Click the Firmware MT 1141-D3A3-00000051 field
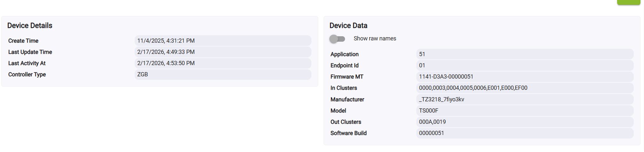 coord(524,77)
